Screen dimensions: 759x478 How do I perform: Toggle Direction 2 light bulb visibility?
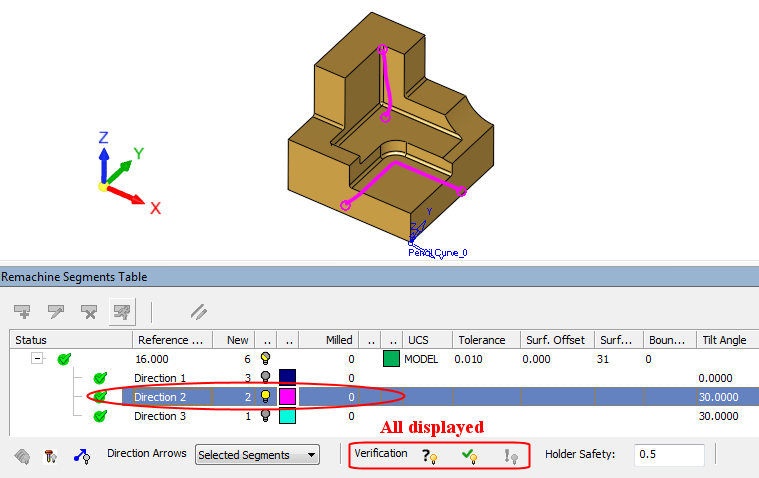266,396
